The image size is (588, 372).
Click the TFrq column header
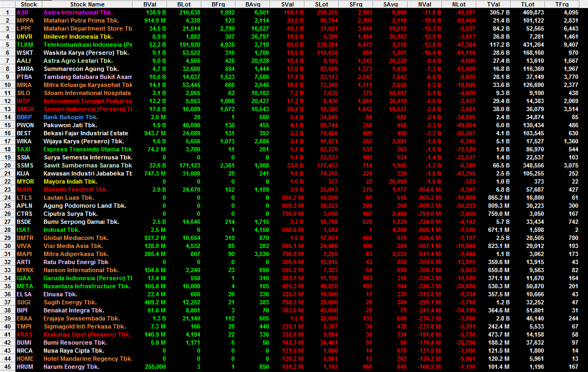coord(562,4)
